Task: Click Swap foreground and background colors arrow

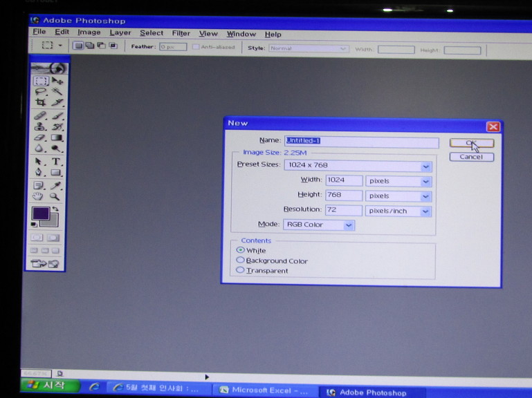Action: pyautogui.click(x=55, y=209)
